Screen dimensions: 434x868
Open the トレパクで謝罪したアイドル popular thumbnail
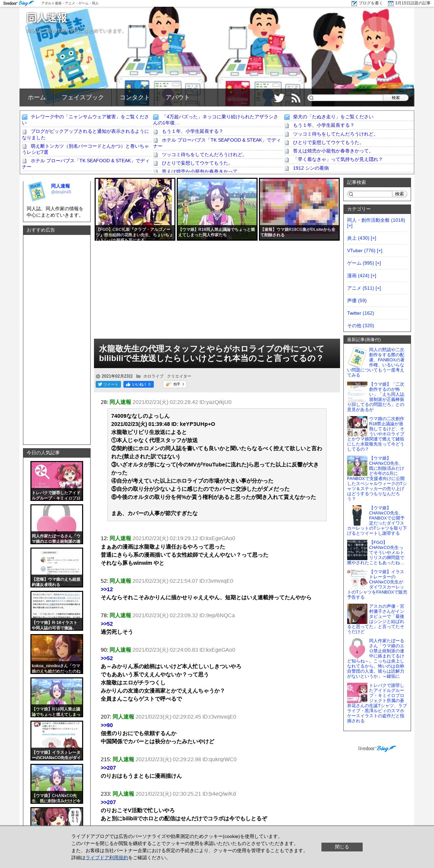(57, 481)
